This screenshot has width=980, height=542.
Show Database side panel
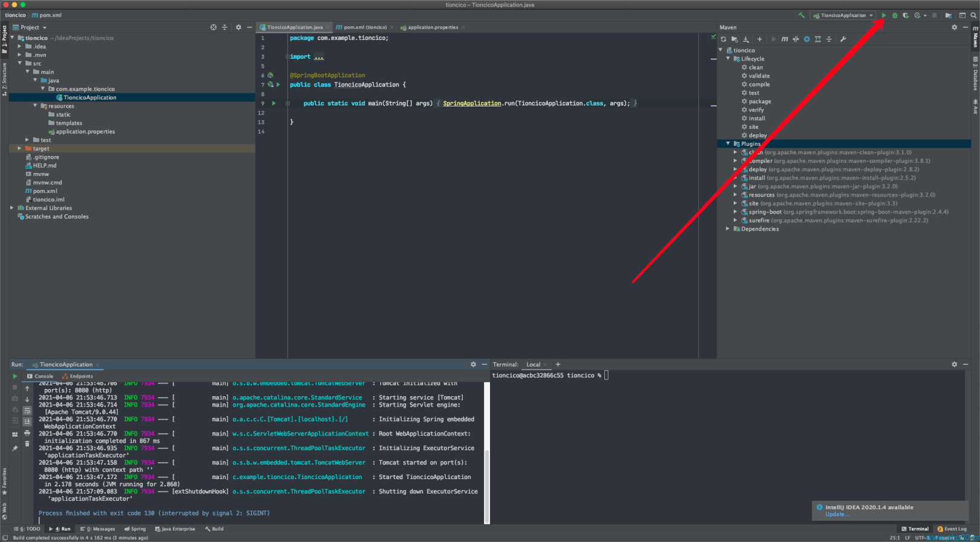pos(975,73)
